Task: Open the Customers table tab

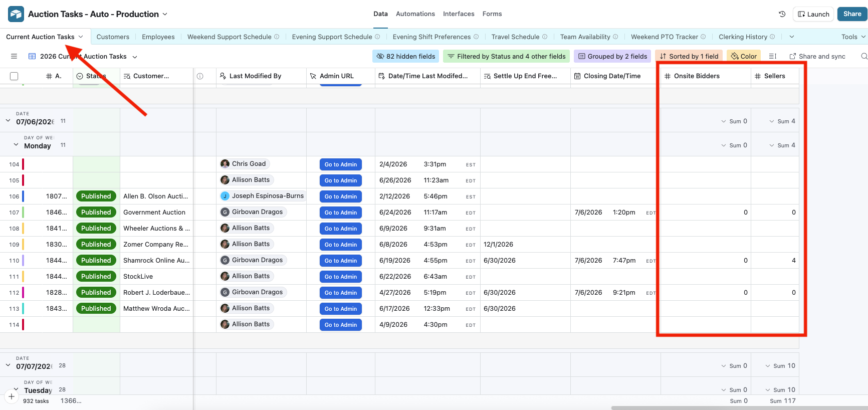Action: point(113,37)
